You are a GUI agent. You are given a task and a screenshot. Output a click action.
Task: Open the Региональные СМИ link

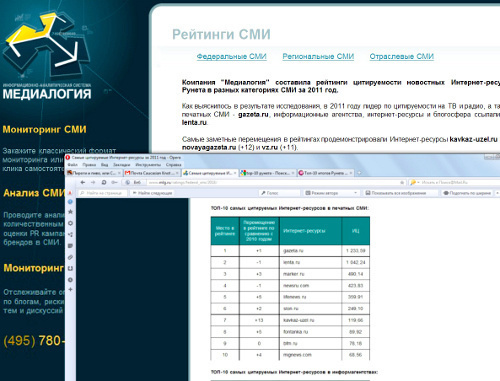click(x=318, y=57)
